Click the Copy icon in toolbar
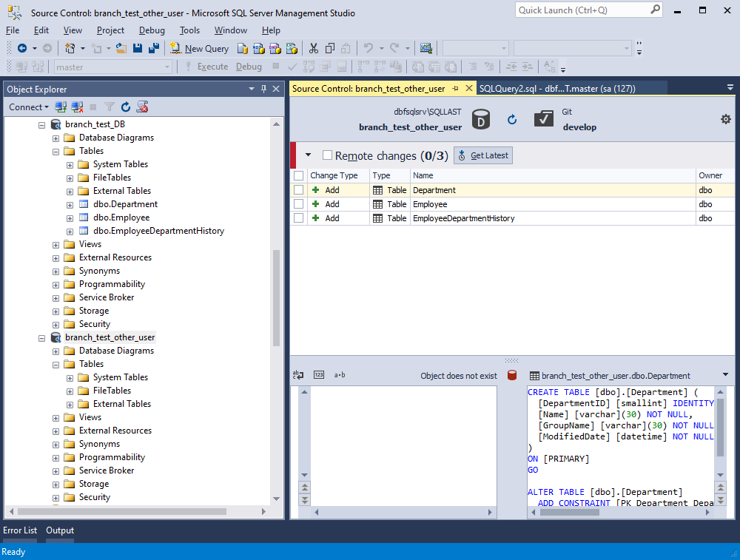Image resolution: width=740 pixels, height=560 pixels. coord(330,48)
